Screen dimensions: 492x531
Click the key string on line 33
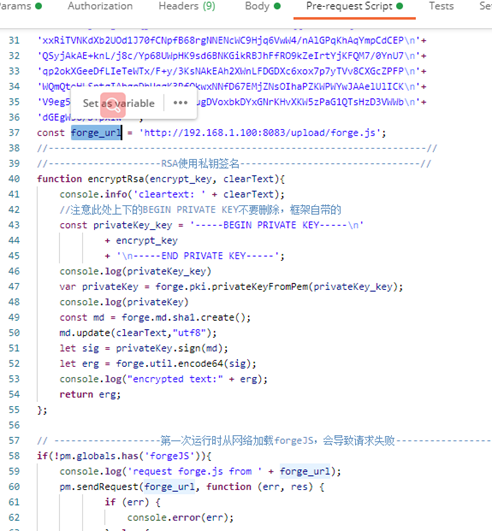click(232, 71)
